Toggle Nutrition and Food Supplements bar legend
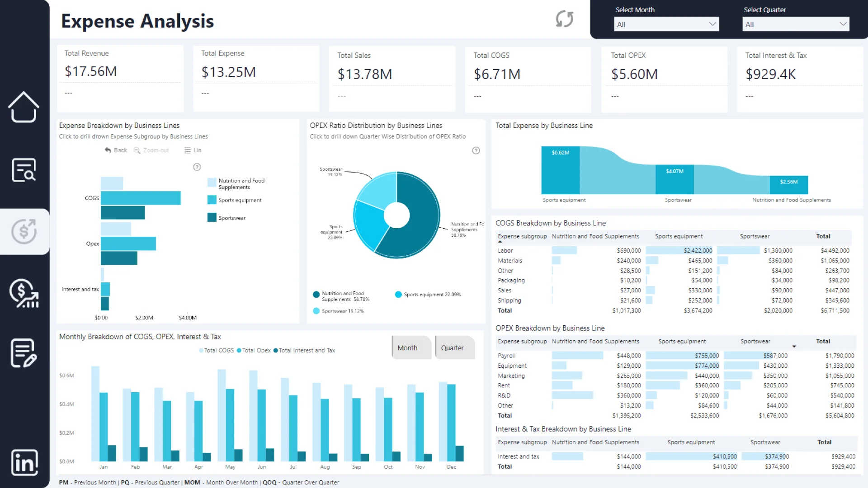 pyautogui.click(x=212, y=183)
